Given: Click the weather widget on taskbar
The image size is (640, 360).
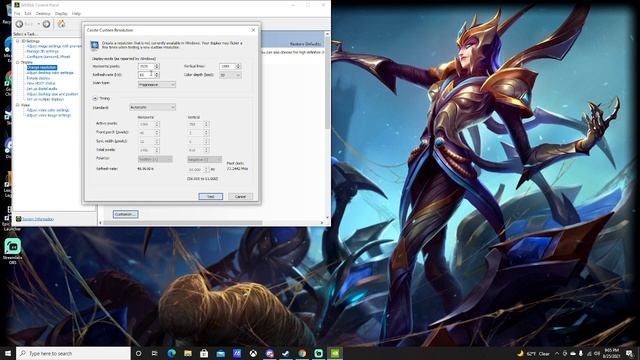Looking at the screenshot, I should point(533,353).
